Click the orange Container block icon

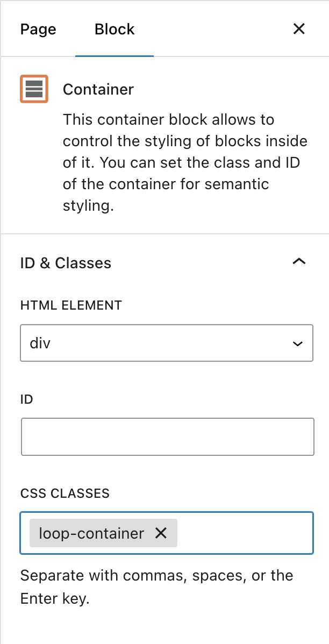(x=34, y=89)
